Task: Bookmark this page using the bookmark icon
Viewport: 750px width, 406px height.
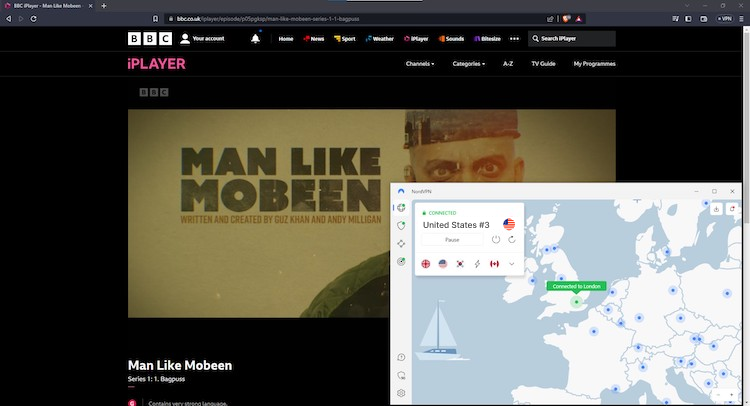Action: click(x=155, y=19)
